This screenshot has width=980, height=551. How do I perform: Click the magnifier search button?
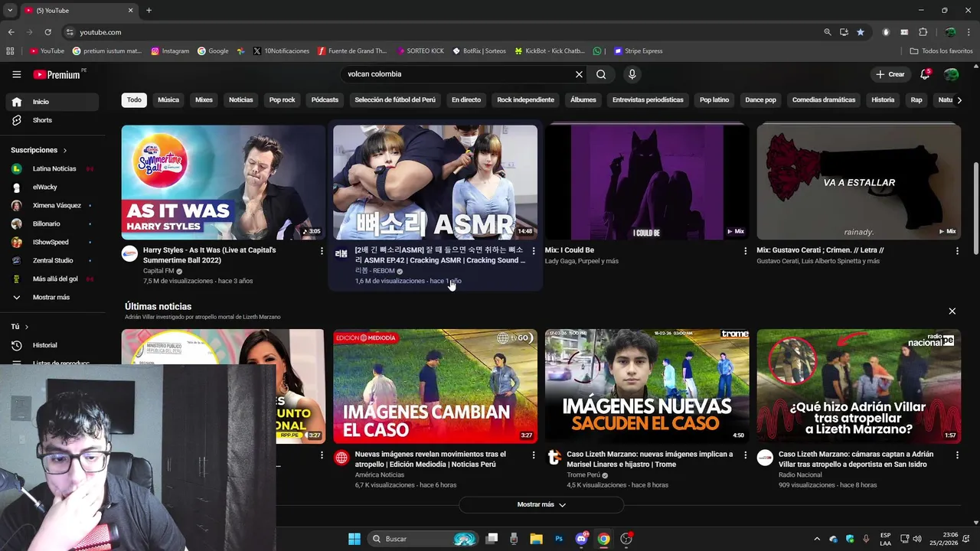[601, 74]
